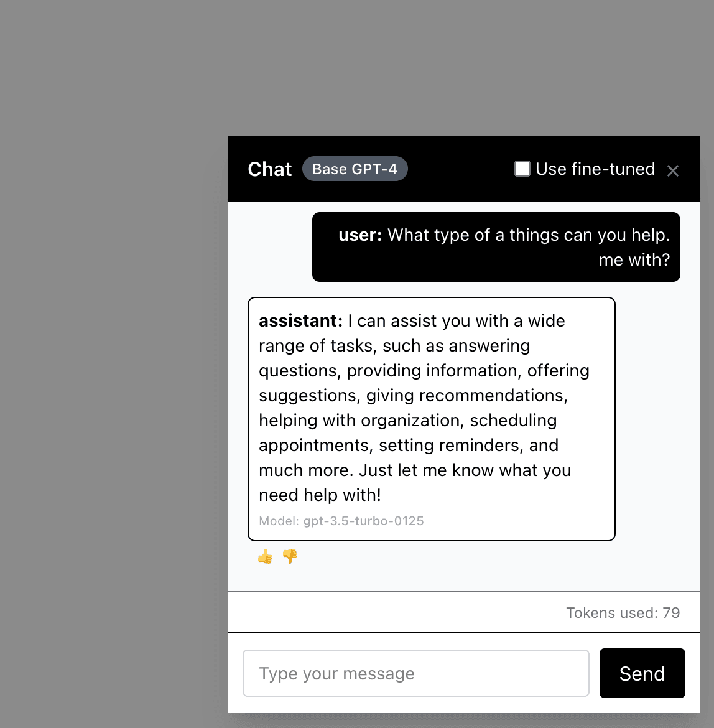
Task: Click the Base GPT-4 model badge
Action: pos(355,169)
